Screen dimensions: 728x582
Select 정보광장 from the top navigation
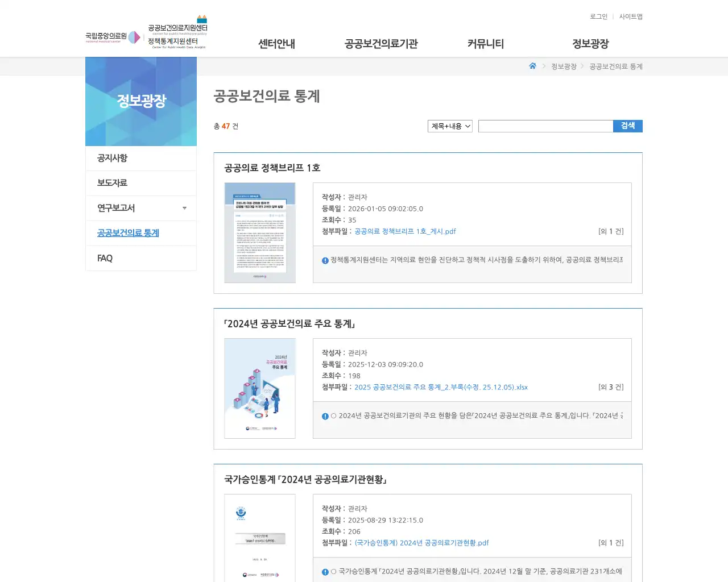click(589, 44)
